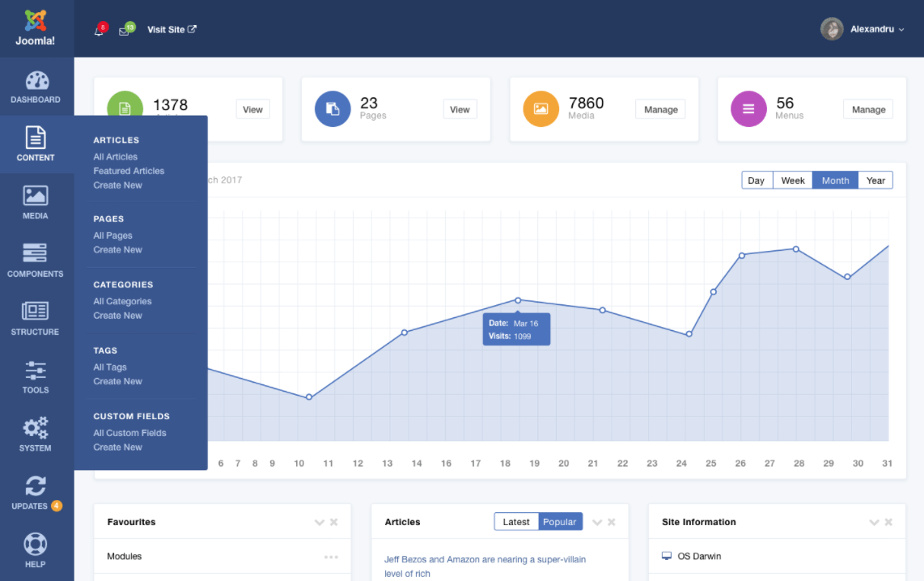
Task: Select Featured Articles in Content menu
Action: [129, 171]
